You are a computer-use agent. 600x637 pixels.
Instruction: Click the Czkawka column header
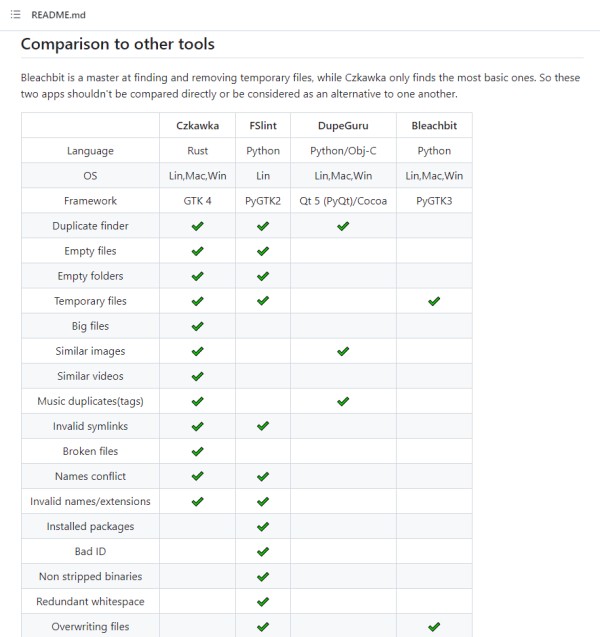point(197,126)
